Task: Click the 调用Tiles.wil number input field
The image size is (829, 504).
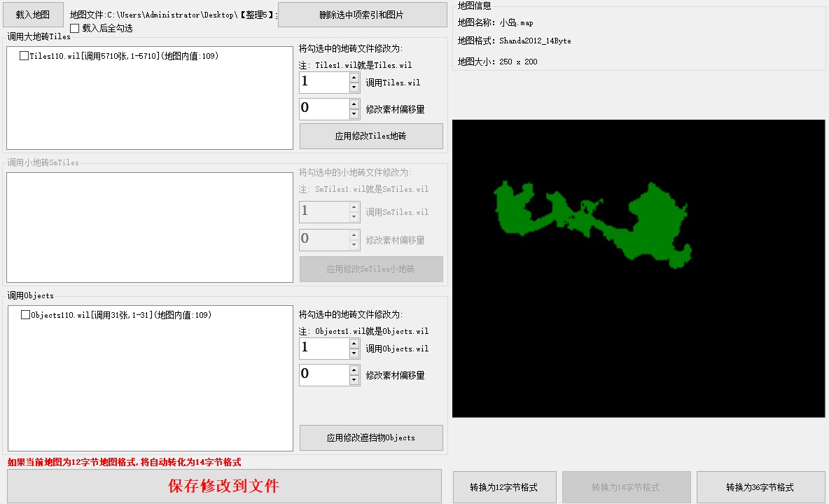Action: click(324, 82)
